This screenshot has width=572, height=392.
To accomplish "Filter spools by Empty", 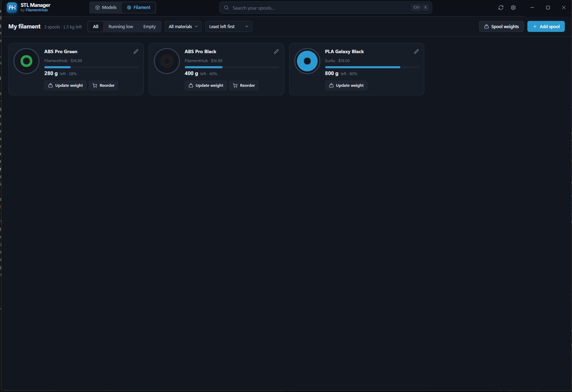I will click(149, 26).
